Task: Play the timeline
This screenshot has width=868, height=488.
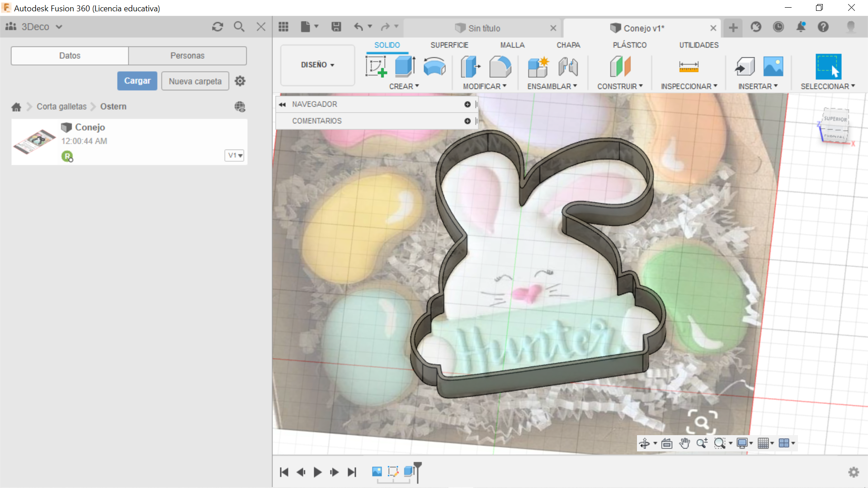Action: click(x=317, y=472)
